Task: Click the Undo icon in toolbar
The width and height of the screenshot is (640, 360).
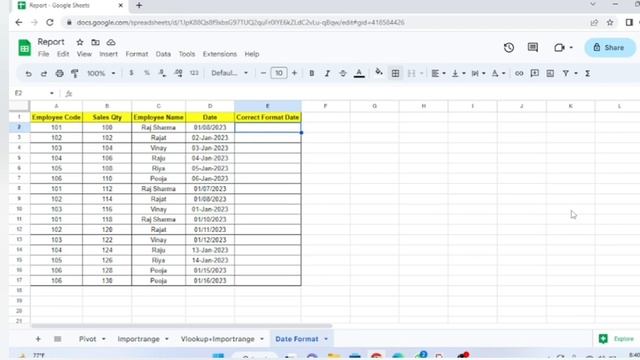Action: pos(28,73)
